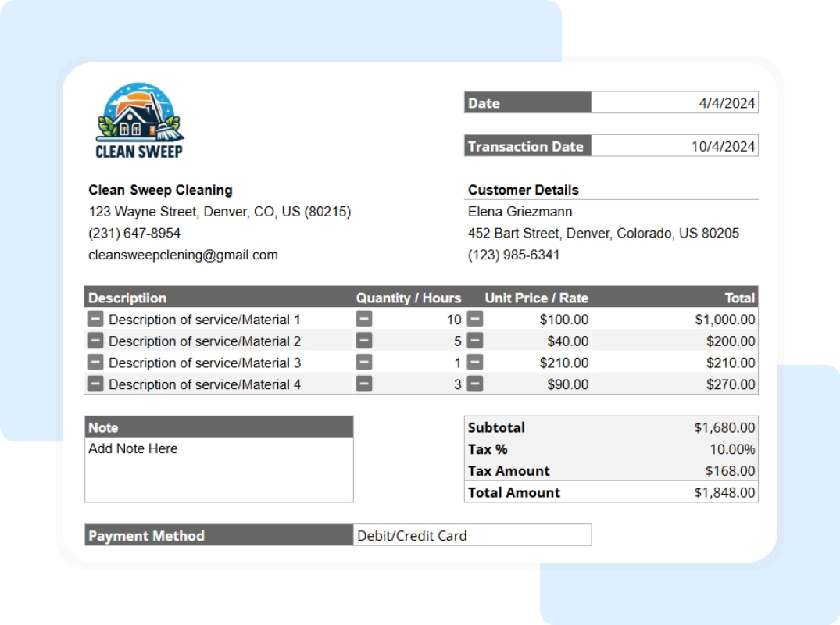The width and height of the screenshot is (840, 625).
Task: Click the email cleansweepclening@gmail.com
Action: tap(183, 255)
